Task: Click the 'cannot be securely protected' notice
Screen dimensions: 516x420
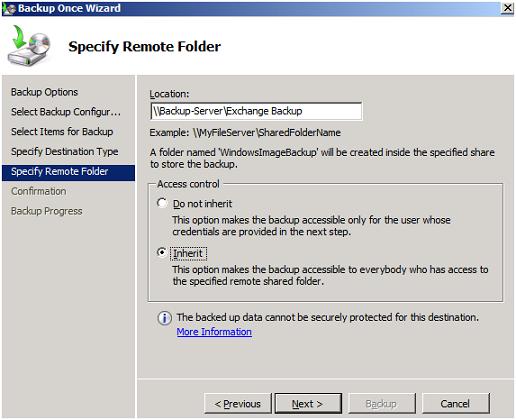Action: (328, 317)
